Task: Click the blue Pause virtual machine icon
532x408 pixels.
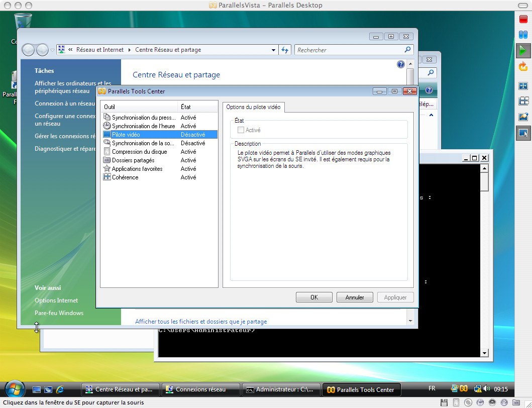Action: [x=523, y=34]
